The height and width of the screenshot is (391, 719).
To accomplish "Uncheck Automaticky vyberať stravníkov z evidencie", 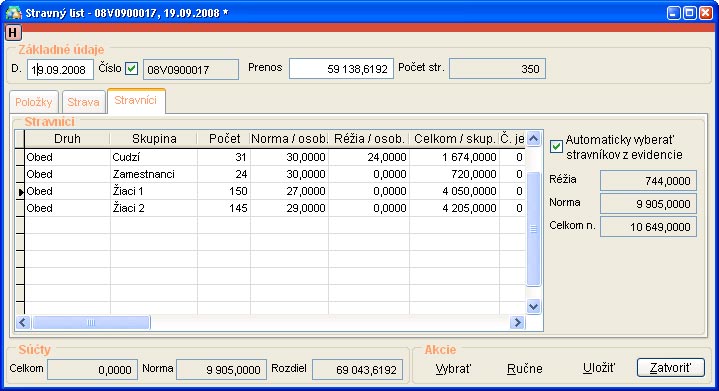I will pos(556,147).
